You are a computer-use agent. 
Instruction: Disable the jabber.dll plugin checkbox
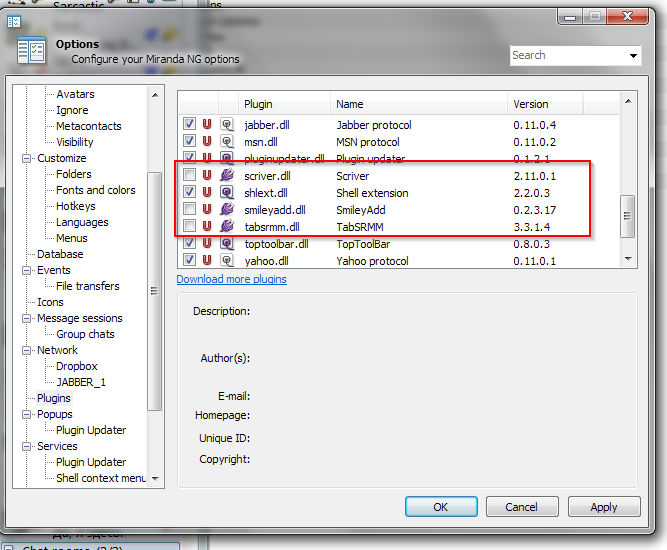pos(189,124)
